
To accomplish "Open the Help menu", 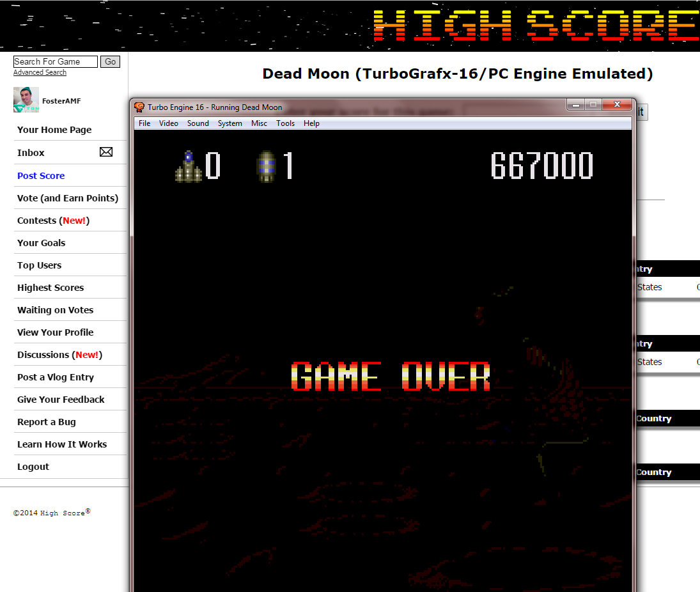I will 311,123.
